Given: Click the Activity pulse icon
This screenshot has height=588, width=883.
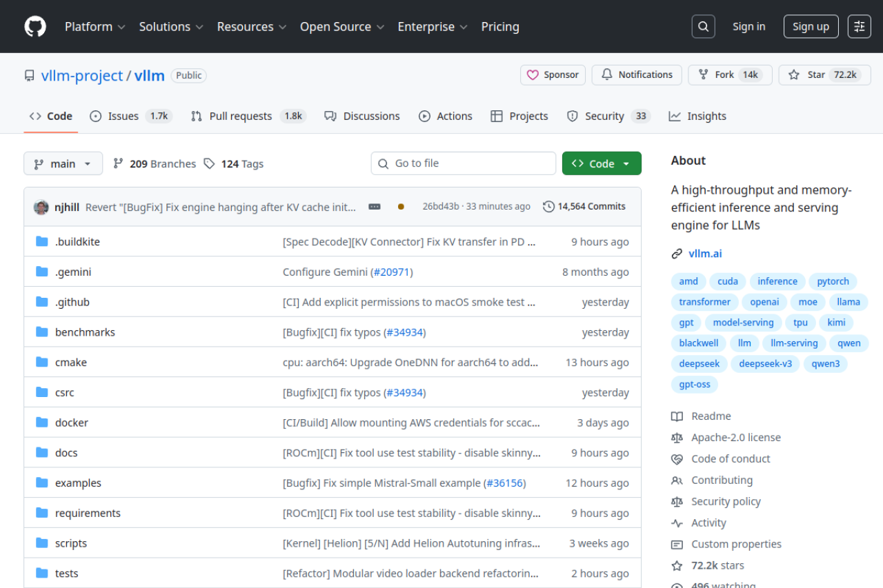Looking at the screenshot, I should point(677,523).
